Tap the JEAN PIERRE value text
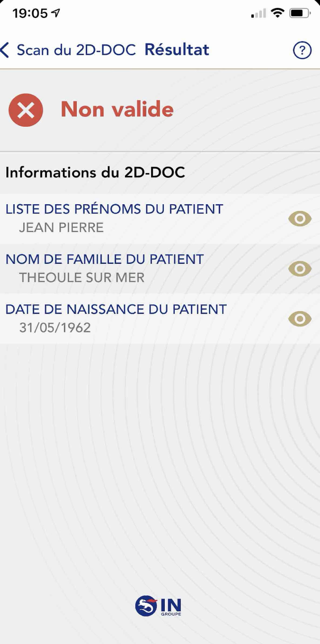The image size is (320, 644). (61, 227)
